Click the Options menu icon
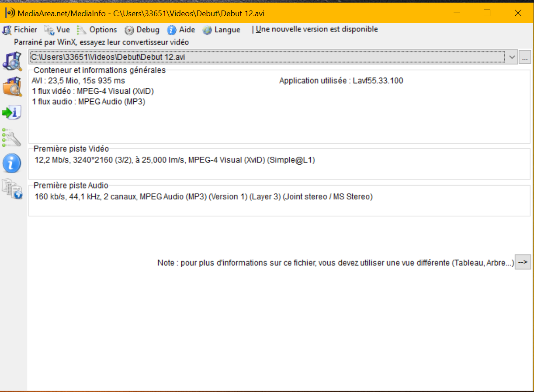Image resolution: width=534 pixels, height=392 pixels. pyautogui.click(x=82, y=30)
